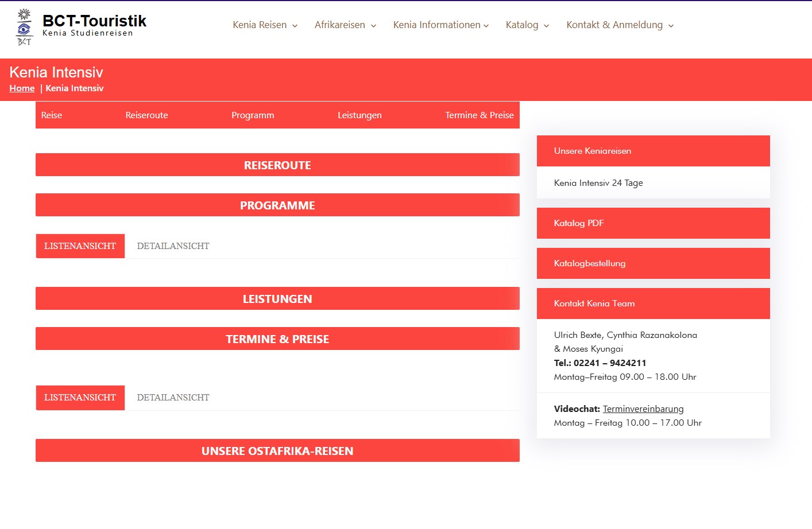Expand the Katalog navigation dropdown
Image resolution: width=812 pixels, height=529 pixels.
click(528, 25)
